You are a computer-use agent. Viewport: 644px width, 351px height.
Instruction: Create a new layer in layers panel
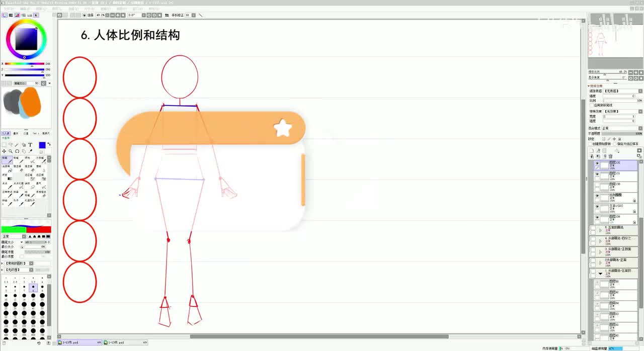pyautogui.click(x=592, y=150)
